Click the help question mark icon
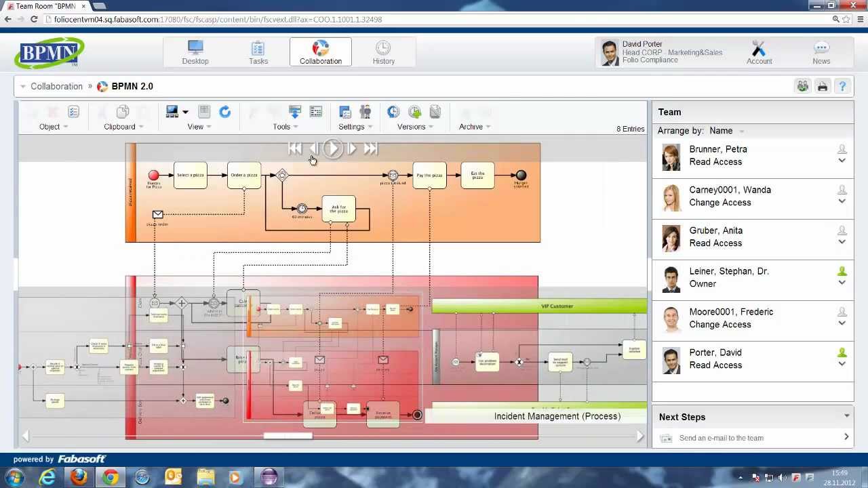 842,86
